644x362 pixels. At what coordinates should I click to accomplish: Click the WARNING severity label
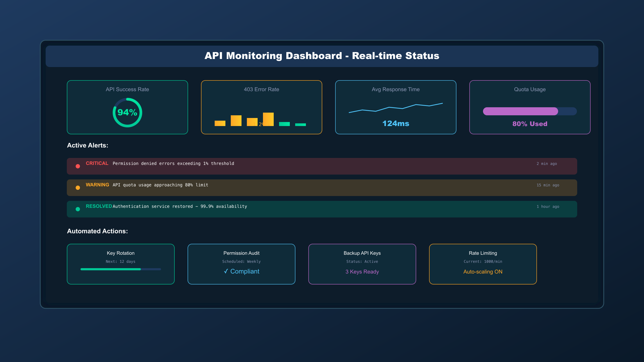click(x=97, y=185)
